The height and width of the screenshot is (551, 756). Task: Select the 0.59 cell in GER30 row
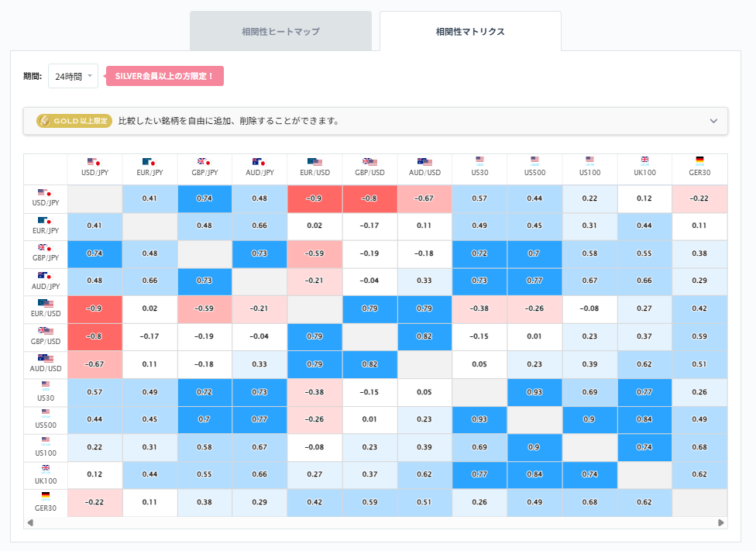coord(369,502)
